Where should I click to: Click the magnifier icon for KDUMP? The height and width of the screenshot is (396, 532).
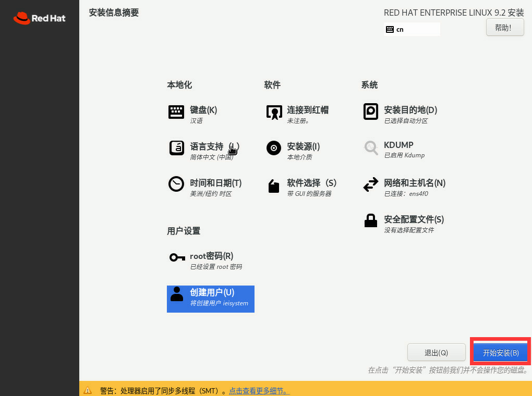[371, 148]
